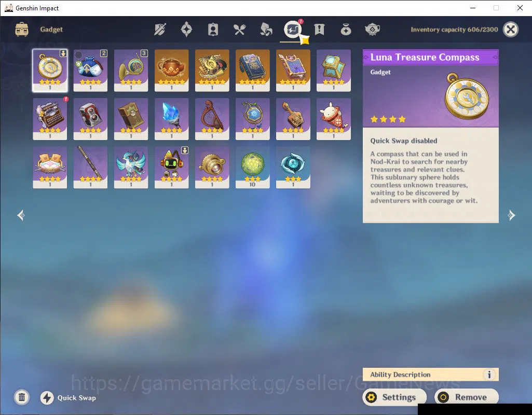Open the Furnishings teapot tab
This screenshot has width=532, height=415.
click(x=372, y=30)
